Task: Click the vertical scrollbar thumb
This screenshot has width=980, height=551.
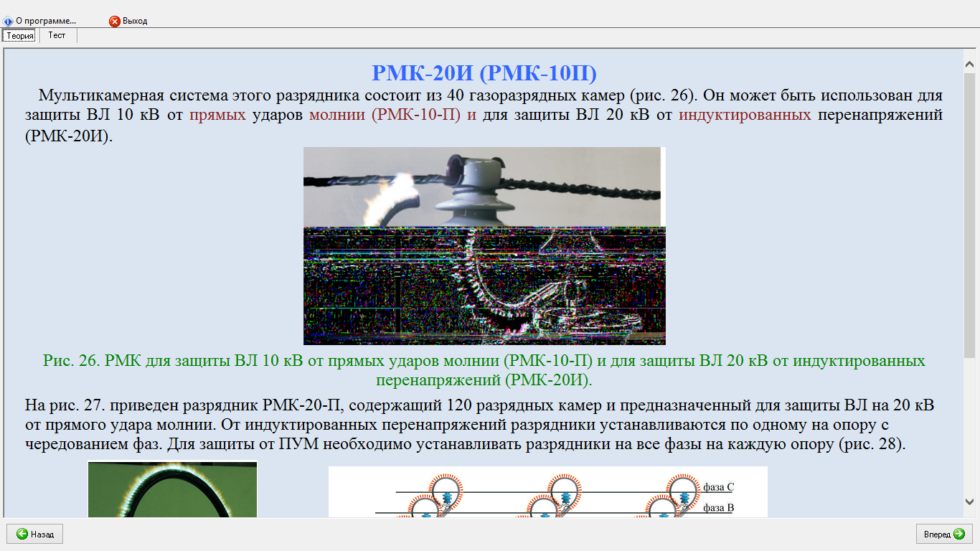Action: click(969, 216)
